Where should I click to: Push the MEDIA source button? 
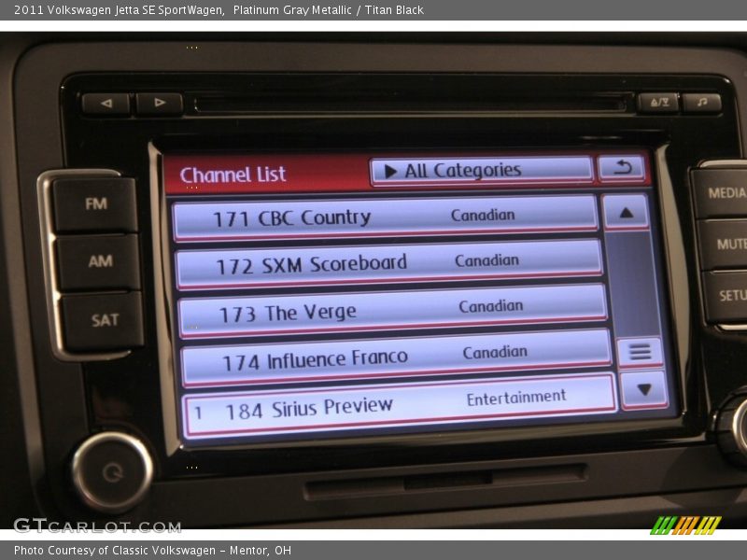click(722, 193)
